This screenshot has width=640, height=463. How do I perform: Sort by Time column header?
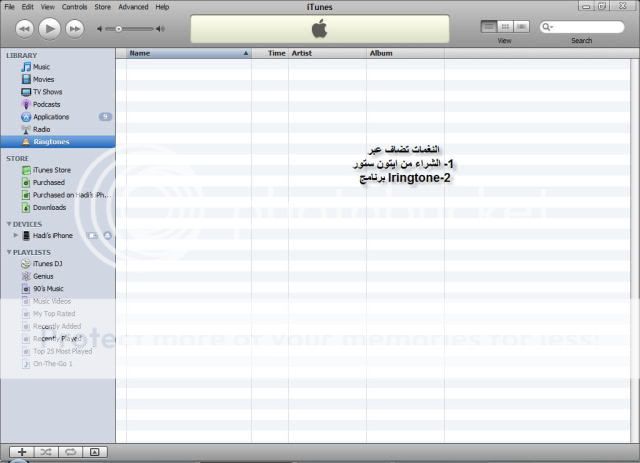pos(270,53)
